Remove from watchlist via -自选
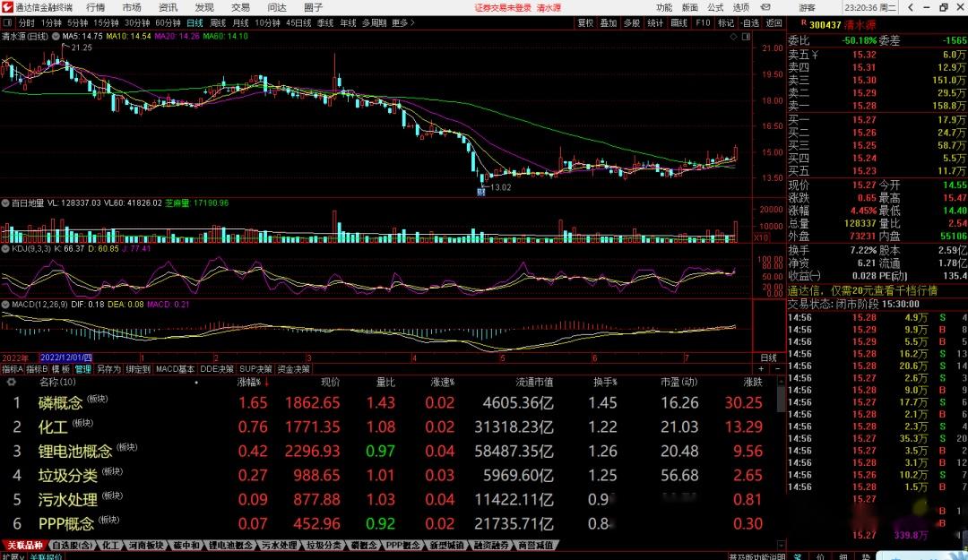This screenshot has width=968, height=560. point(750,22)
